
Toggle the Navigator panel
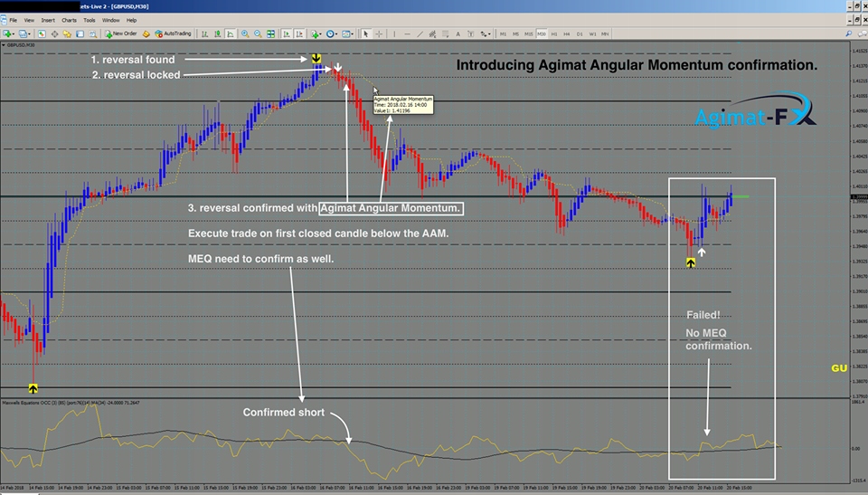tap(67, 33)
